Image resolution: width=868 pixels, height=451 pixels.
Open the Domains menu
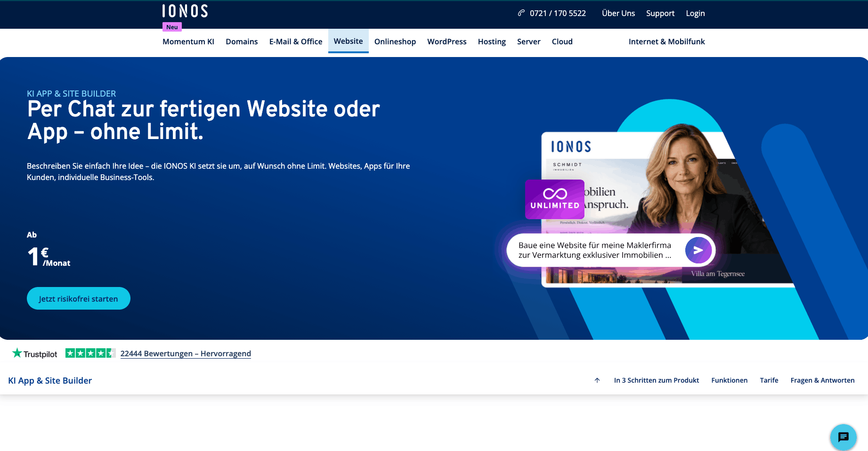pyautogui.click(x=242, y=41)
